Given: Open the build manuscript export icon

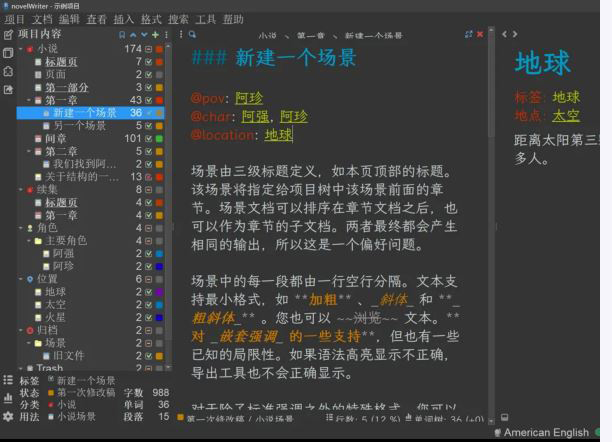Looking at the screenshot, I should click(x=8, y=90).
